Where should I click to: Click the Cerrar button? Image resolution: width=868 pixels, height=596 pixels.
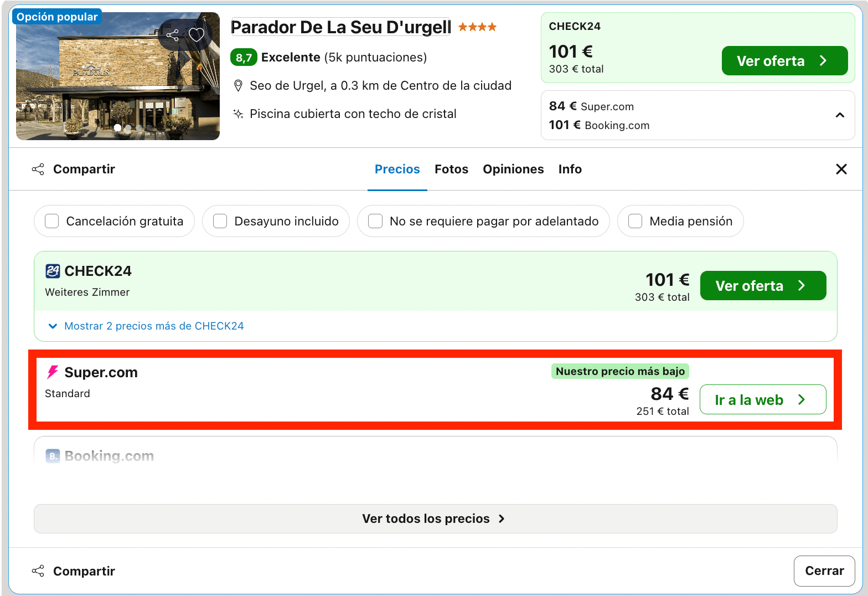coord(824,571)
